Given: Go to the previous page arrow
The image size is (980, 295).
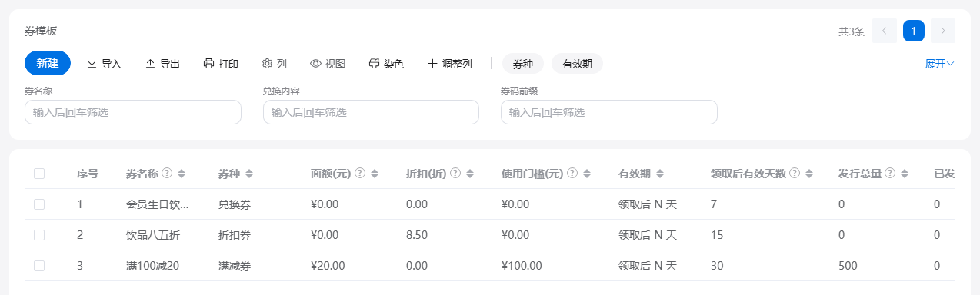Looking at the screenshot, I should [x=885, y=31].
